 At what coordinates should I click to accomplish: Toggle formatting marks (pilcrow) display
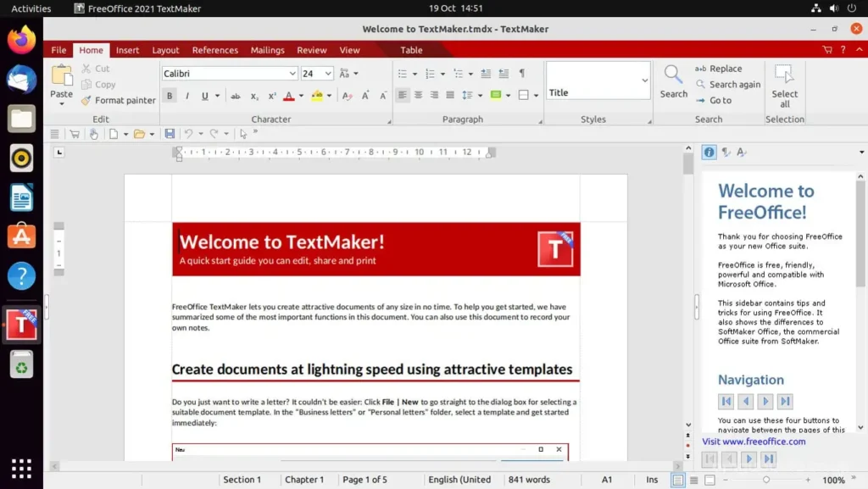[x=522, y=74]
